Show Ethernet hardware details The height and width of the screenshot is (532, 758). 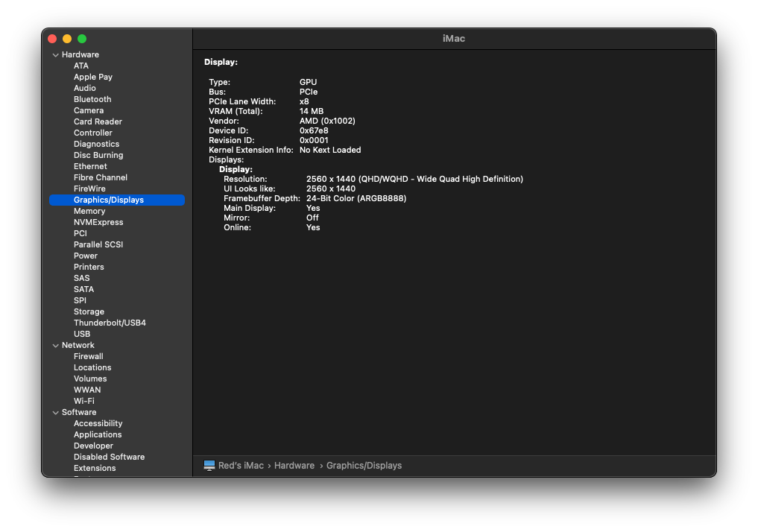[x=90, y=166]
